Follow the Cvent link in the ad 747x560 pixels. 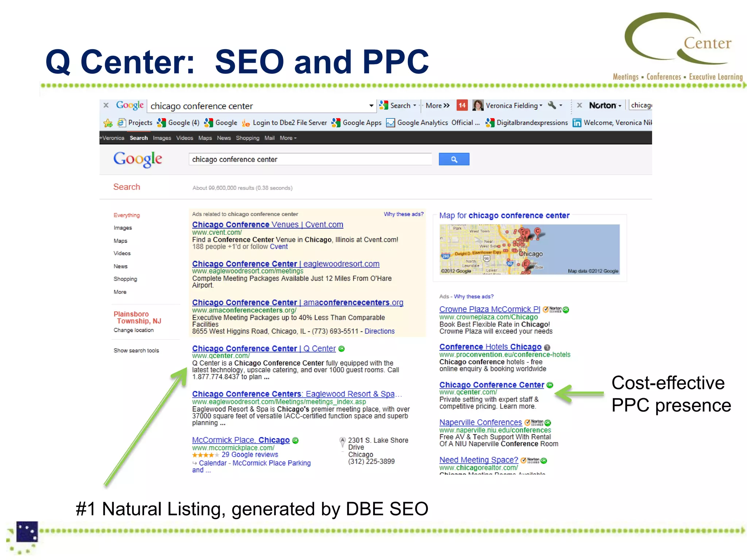point(279,246)
